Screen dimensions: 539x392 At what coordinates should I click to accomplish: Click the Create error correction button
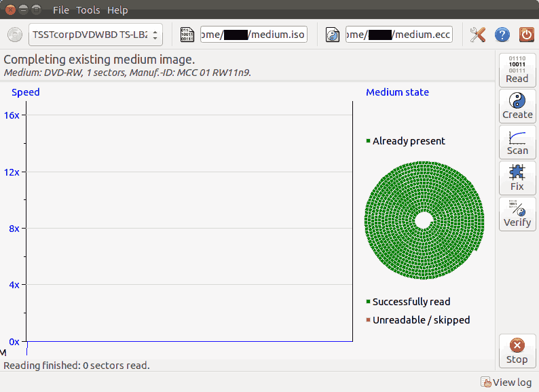click(517, 106)
